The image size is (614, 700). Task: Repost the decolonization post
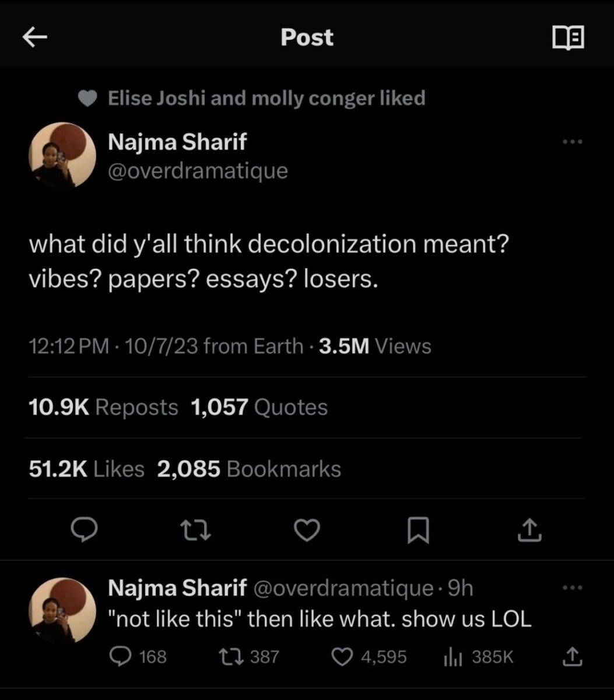(x=195, y=529)
